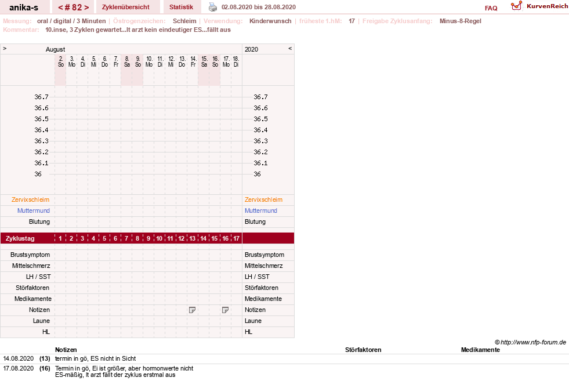Open the note icon for cycle day 13
Viewport: 569px width, 392px height.
pyautogui.click(x=193, y=310)
